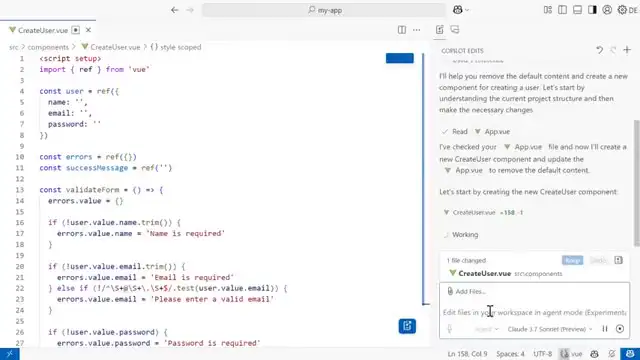Close the CreateUser.vue tab
Image resolution: width=640 pixels, height=360 pixels.
point(88,30)
